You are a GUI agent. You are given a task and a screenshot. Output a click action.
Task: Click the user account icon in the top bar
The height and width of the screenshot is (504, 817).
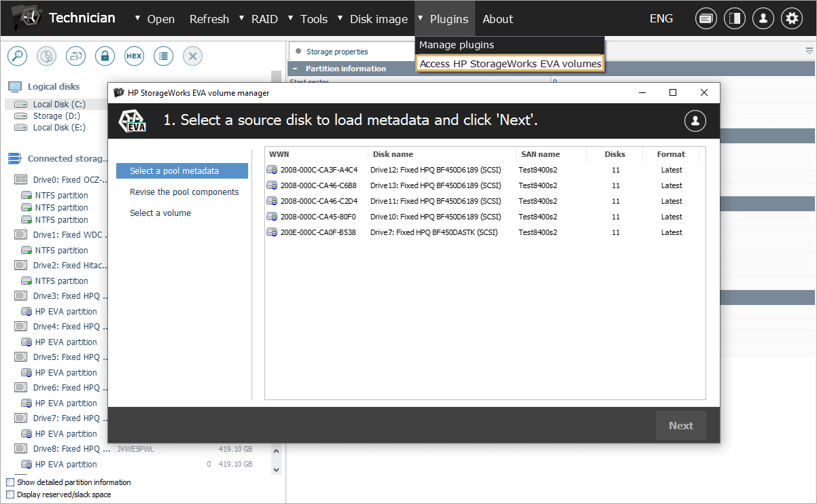[763, 19]
